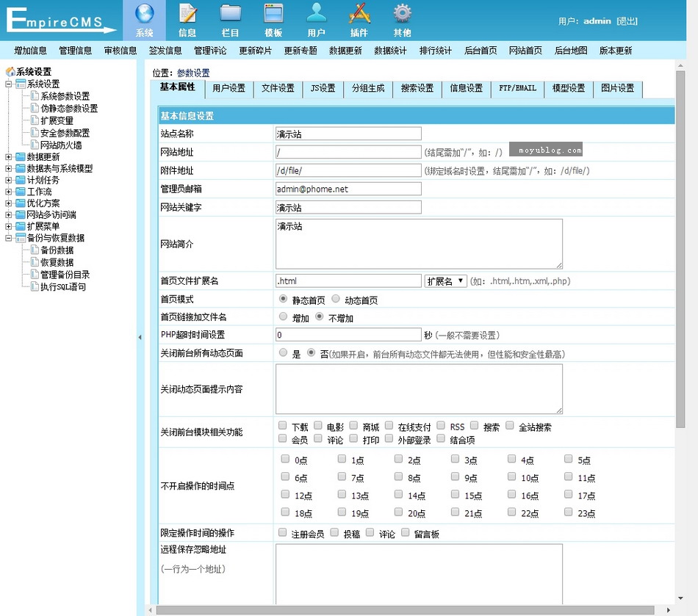The height and width of the screenshot is (616, 698).
Task: Switch to the 用户设置 tab
Action: tap(229, 89)
